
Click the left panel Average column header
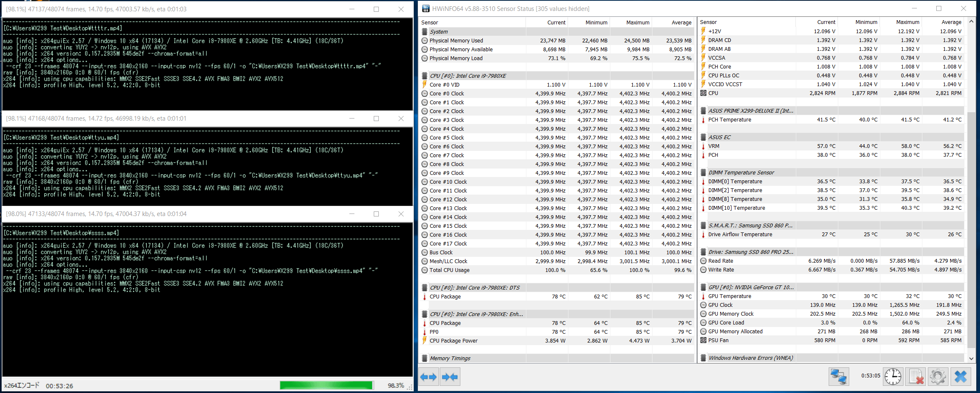click(x=673, y=22)
